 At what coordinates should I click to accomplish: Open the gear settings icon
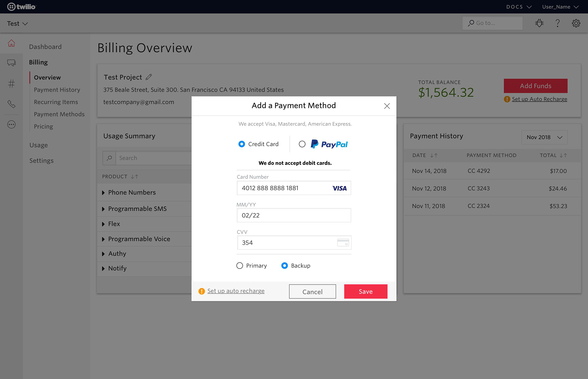[576, 23]
